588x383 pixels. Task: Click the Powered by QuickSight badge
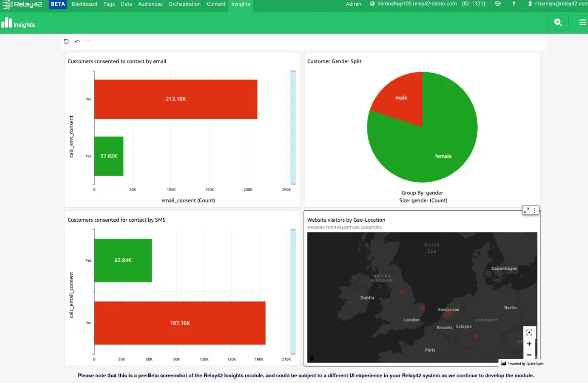[522, 363]
